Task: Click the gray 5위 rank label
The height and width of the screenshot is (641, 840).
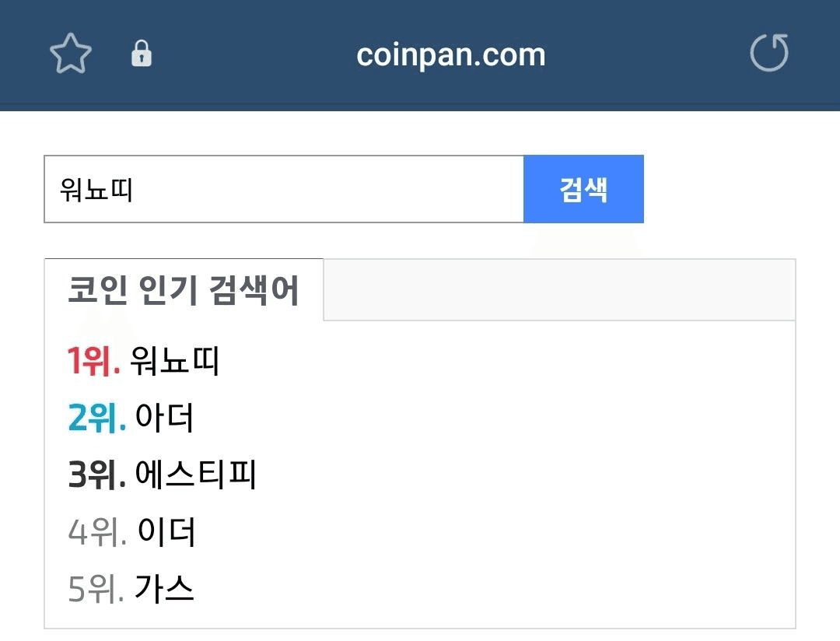Action: pyautogui.click(x=96, y=590)
